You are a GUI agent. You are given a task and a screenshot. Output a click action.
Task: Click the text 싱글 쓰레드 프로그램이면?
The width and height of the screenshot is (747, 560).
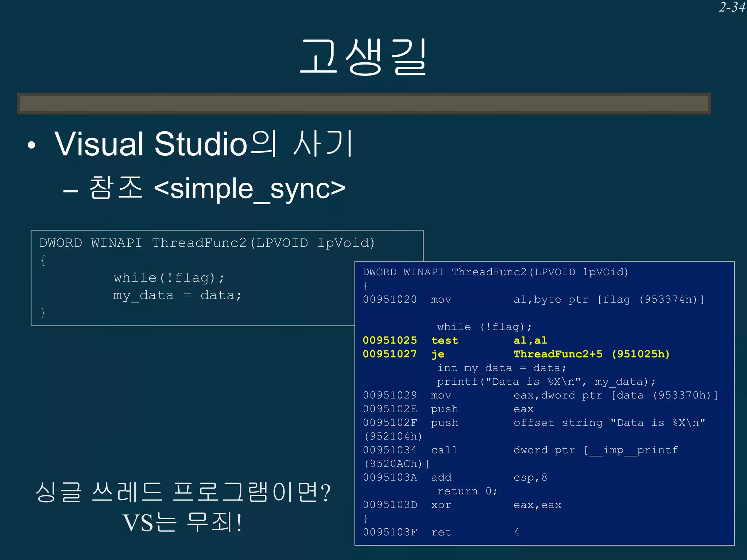pyautogui.click(x=183, y=492)
